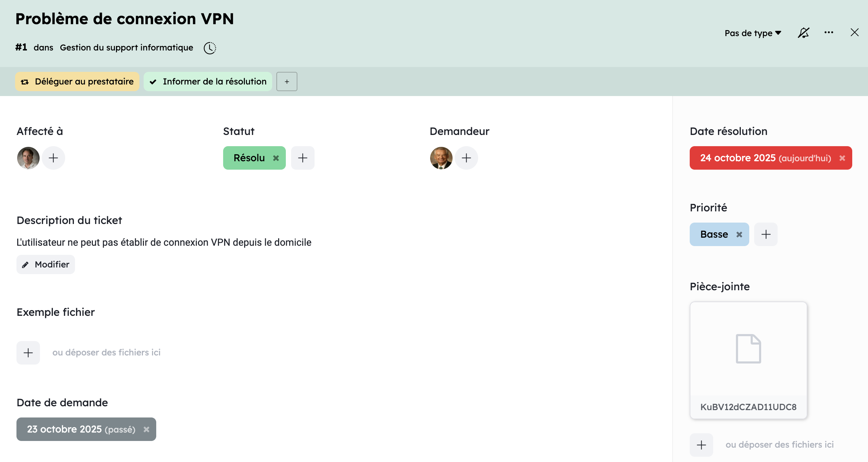Open the 'Gestion du support informatique' link
868x462 pixels.
126,48
